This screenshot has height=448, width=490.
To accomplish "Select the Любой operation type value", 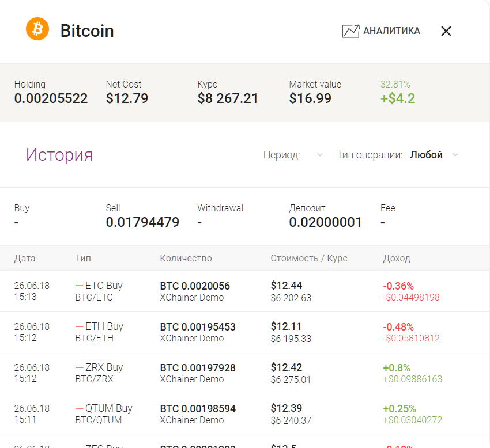I will [x=426, y=155].
